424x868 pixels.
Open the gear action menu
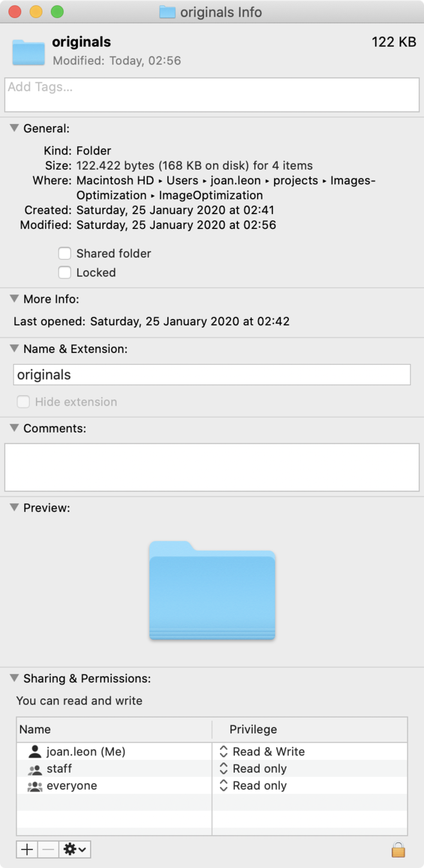pos(75,849)
